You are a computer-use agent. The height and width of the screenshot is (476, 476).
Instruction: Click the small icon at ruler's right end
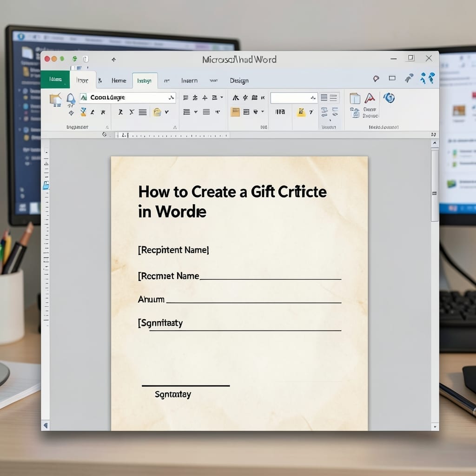coord(434,134)
